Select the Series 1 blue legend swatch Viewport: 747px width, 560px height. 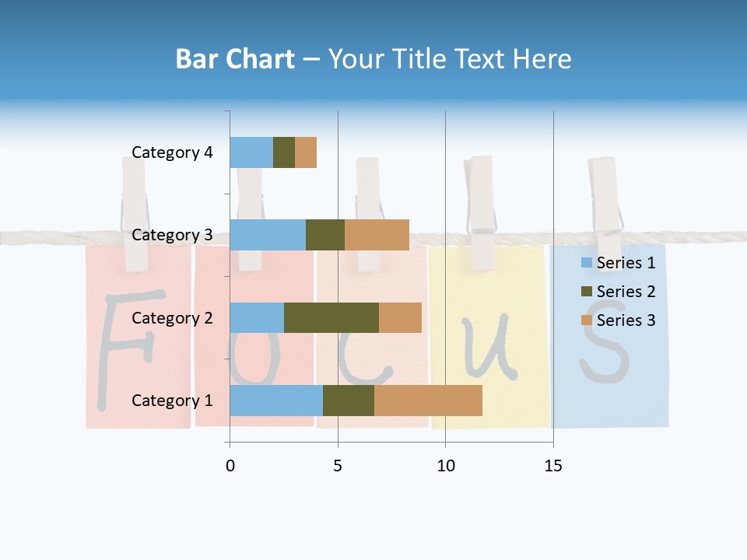pyautogui.click(x=586, y=263)
